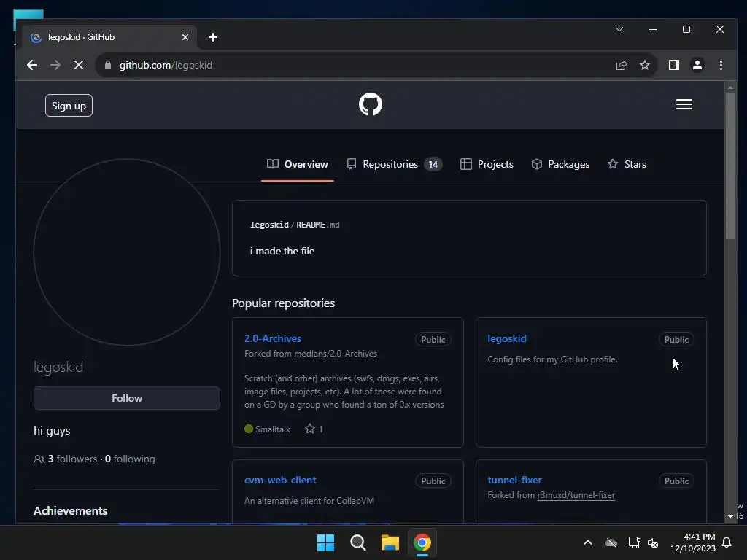Open the cvm-web-client repository

coord(280,480)
